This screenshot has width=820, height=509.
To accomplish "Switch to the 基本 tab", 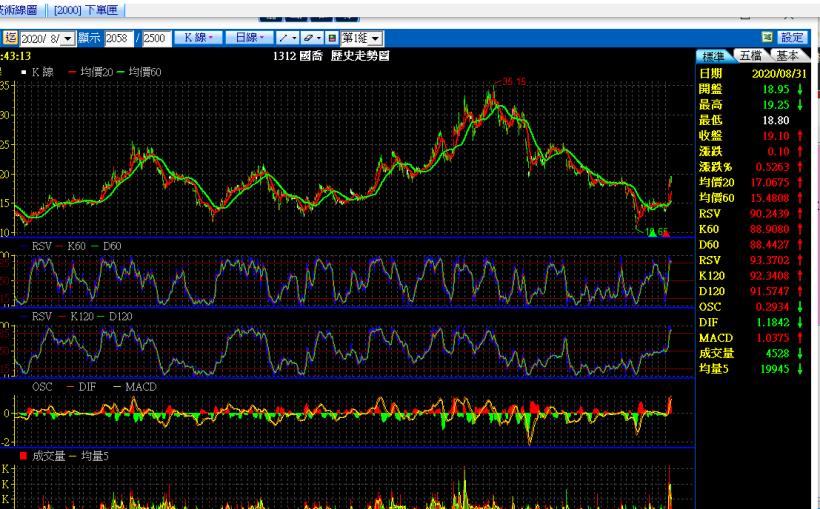I will click(x=788, y=56).
